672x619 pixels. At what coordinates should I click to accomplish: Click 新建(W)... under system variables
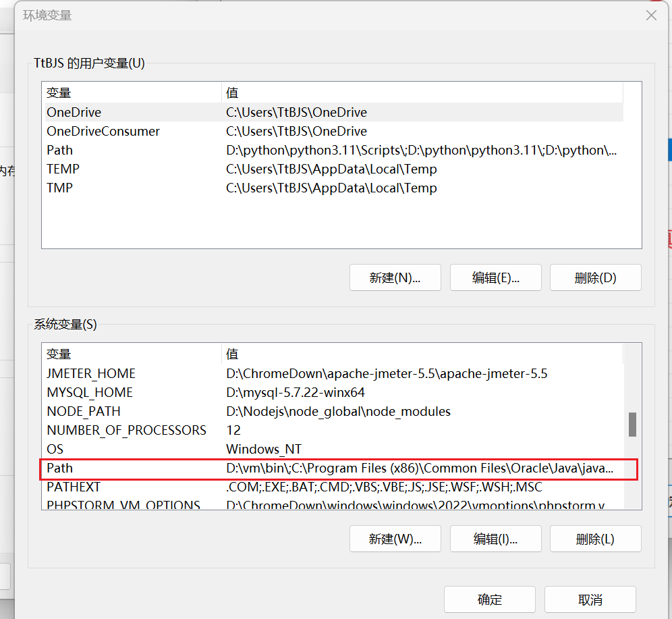[x=395, y=539]
